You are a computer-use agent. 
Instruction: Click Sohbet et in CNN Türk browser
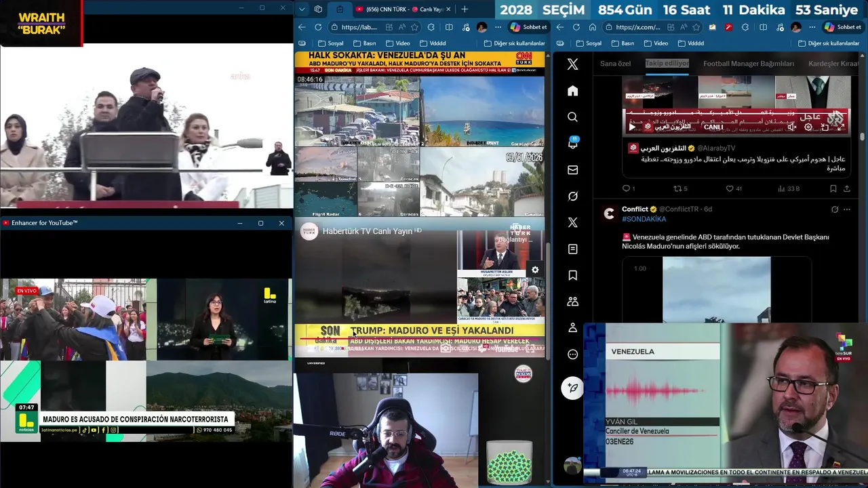(x=528, y=27)
